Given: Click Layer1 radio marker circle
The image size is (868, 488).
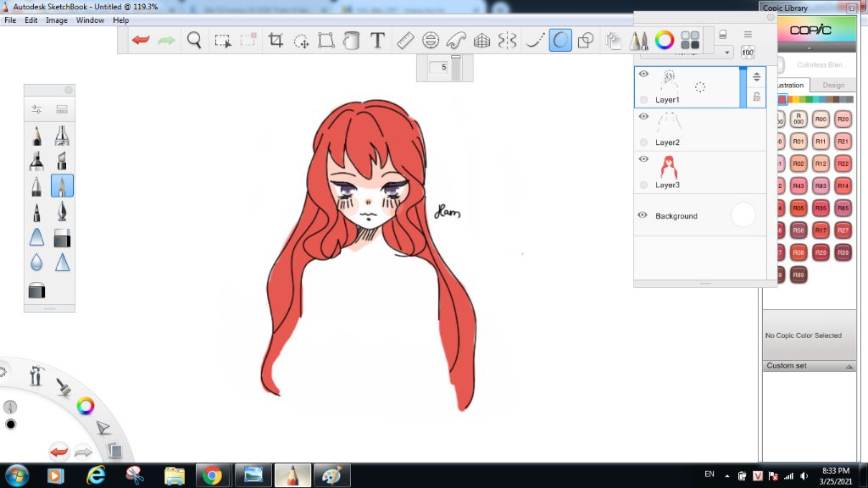Looking at the screenshot, I should pyautogui.click(x=643, y=100).
